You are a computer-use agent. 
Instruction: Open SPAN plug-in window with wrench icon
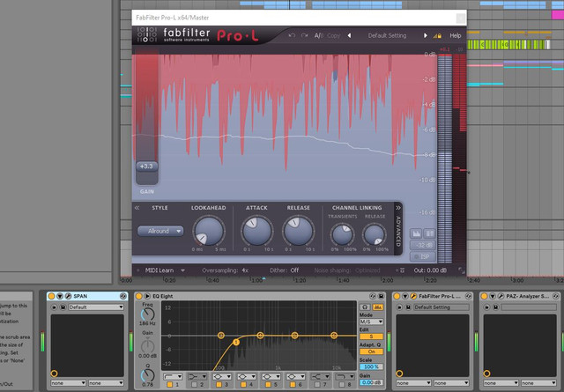(68, 296)
